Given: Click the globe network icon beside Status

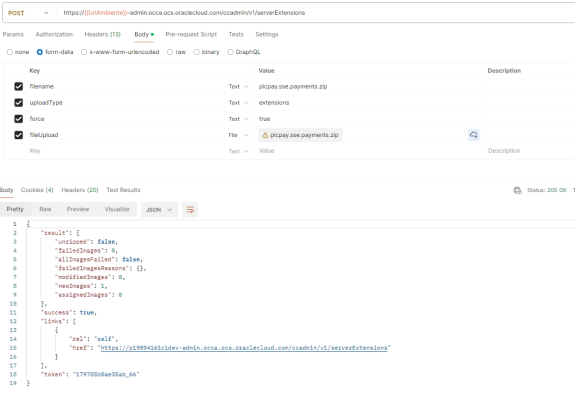Looking at the screenshot, I should [x=517, y=190].
